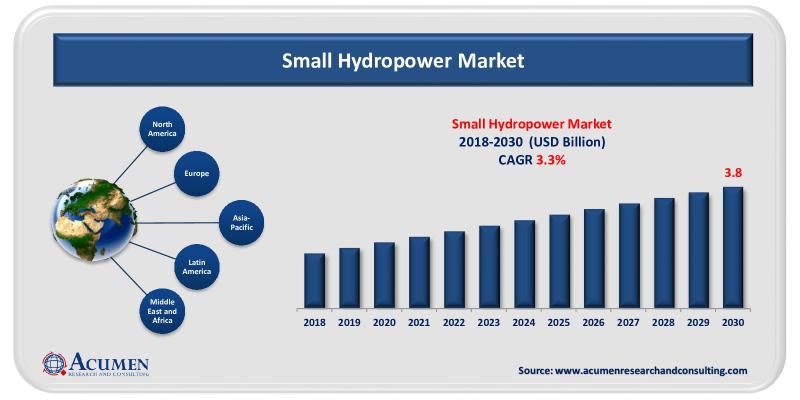Click the Asia-Pacific circle
Screen dimensions: 800x400
pyautogui.click(x=242, y=222)
